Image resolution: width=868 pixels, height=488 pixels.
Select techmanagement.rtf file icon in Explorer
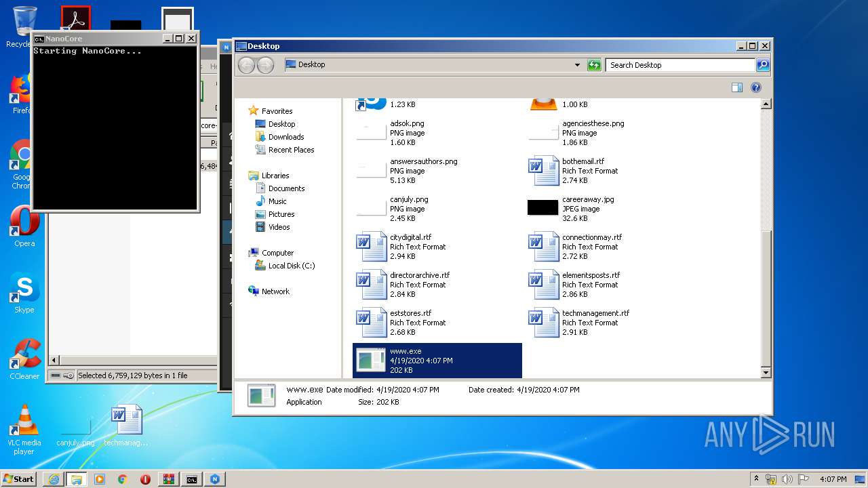(543, 323)
